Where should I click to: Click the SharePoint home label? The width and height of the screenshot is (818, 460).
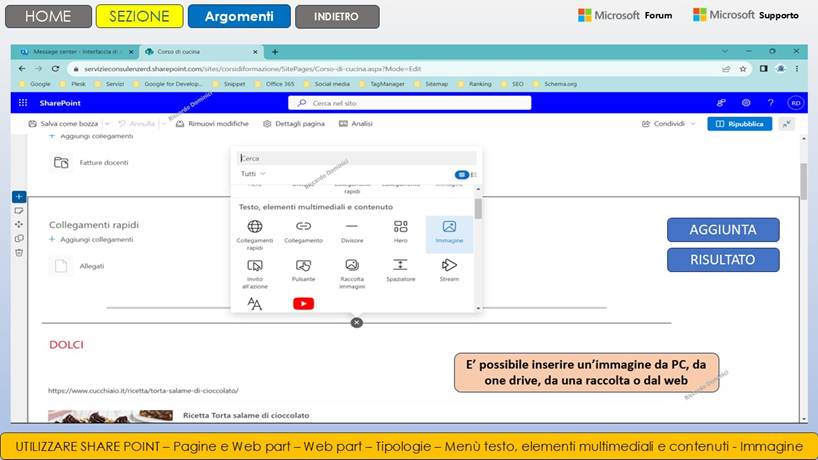pos(60,103)
